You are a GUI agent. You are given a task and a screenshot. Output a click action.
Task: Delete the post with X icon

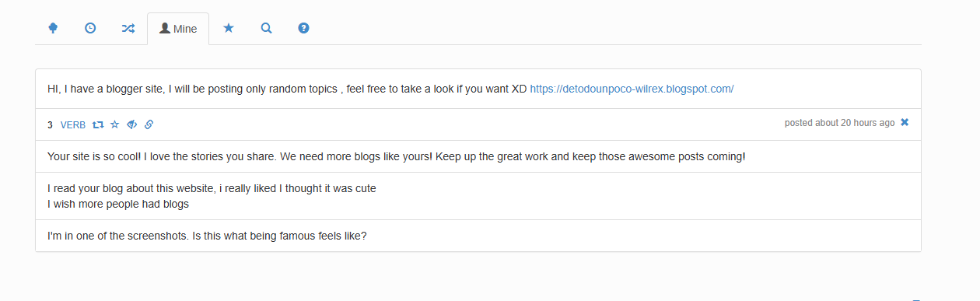[905, 123]
